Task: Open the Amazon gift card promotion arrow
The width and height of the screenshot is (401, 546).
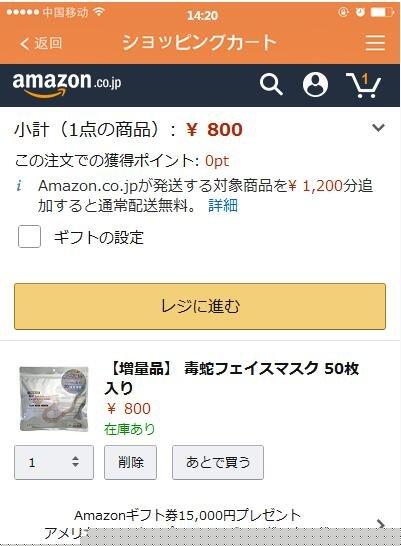Action: [x=380, y=523]
